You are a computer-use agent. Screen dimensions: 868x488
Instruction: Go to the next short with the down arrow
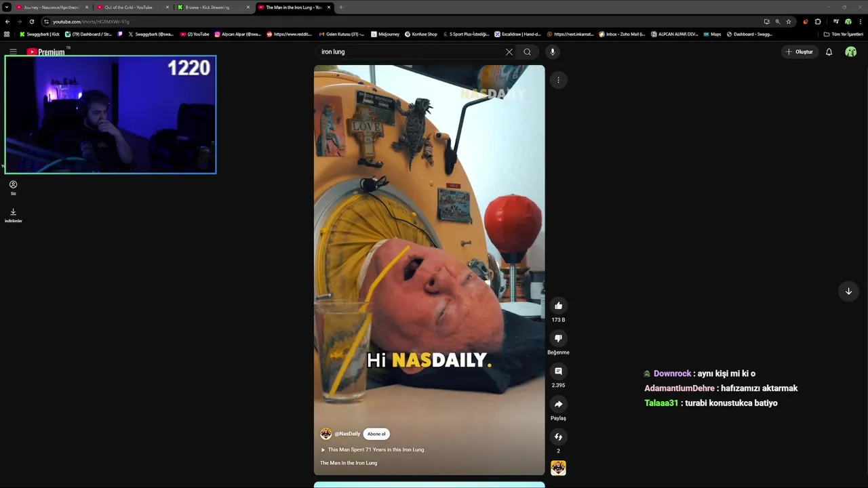pos(848,291)
